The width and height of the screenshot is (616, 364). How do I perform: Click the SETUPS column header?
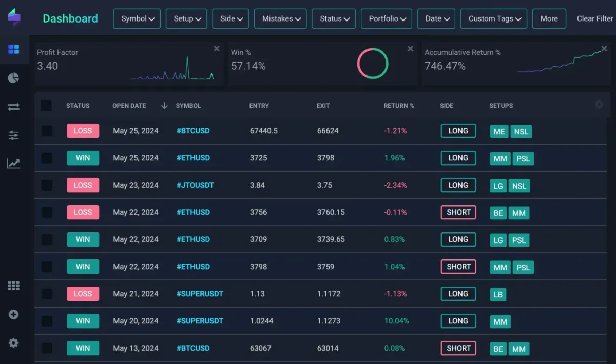(x=501, y=106)
